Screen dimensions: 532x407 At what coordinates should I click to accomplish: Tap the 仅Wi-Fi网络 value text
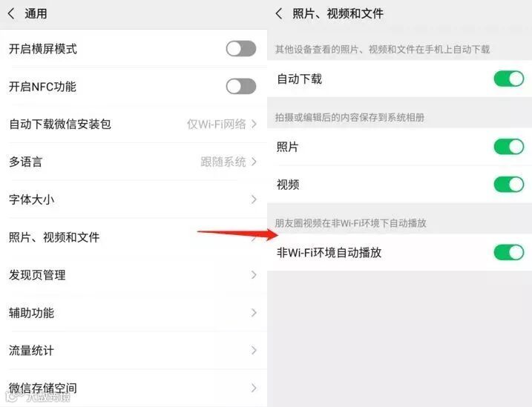pos(217,124)
